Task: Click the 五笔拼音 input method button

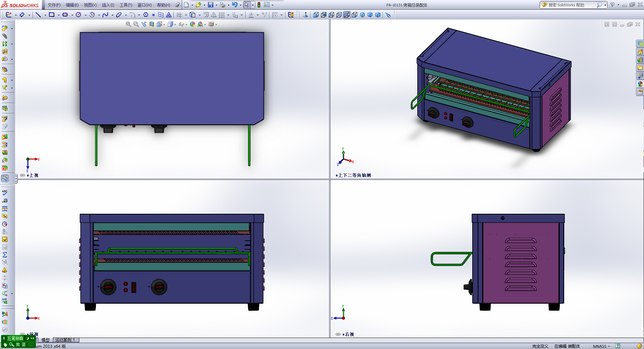Action: click(15, 338)
